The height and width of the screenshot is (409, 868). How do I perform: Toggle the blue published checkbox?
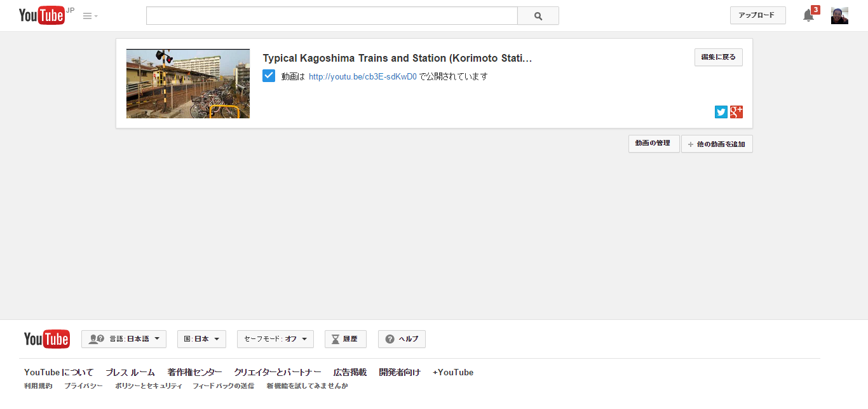pos(269,76)
